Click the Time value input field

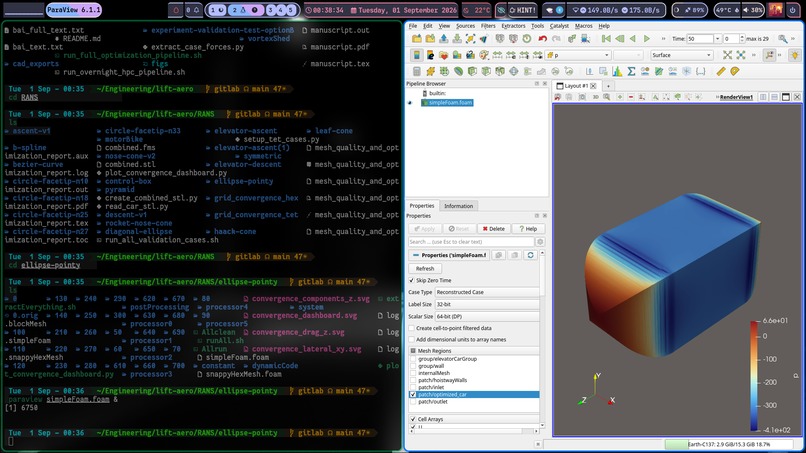coord(701,39)
